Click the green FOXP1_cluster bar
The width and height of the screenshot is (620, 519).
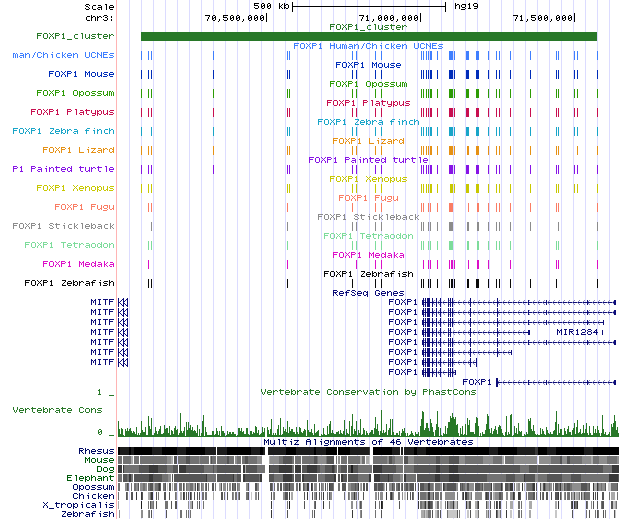pos(368,37)
